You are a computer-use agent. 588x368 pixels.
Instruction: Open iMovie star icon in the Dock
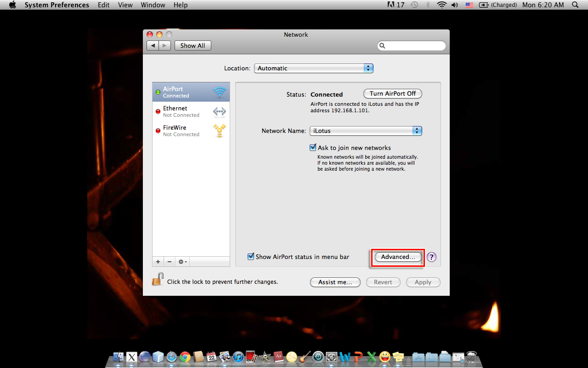point(265,357)
